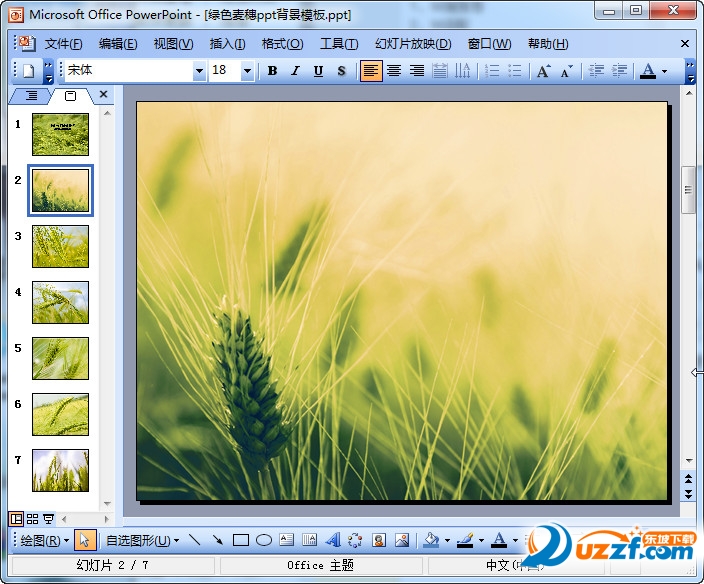Open the 绘图(R) drawing menu

[44, 540]
